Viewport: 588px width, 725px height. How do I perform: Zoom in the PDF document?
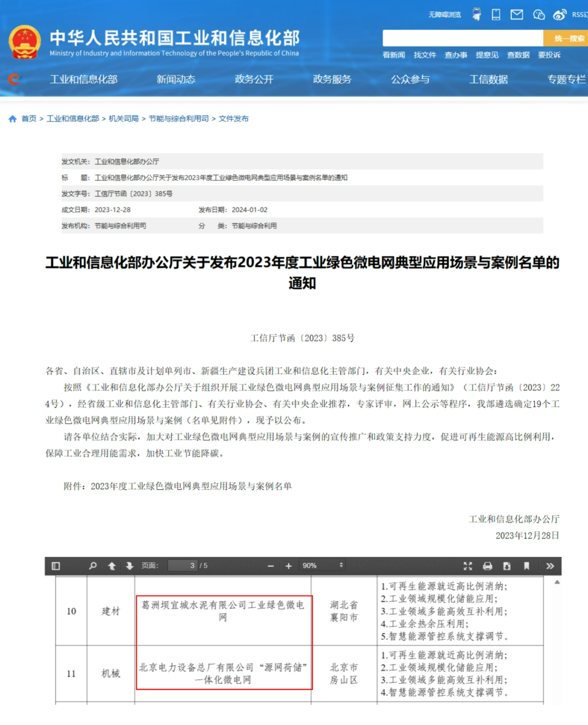(289, 566)
